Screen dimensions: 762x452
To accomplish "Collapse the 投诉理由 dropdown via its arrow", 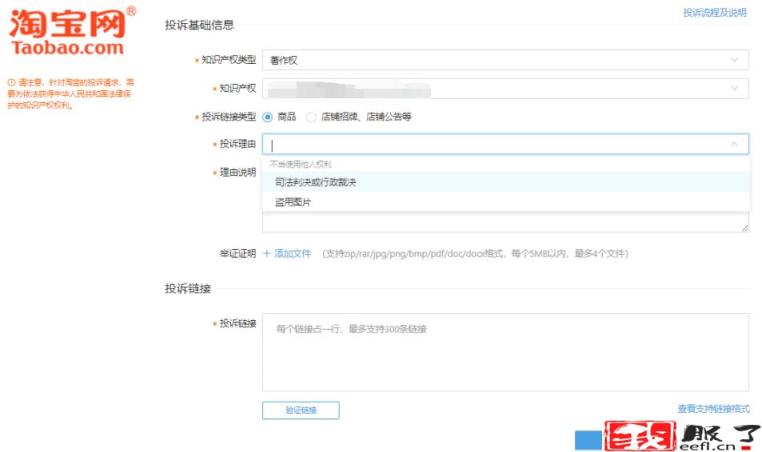I will tap(735, 145).
